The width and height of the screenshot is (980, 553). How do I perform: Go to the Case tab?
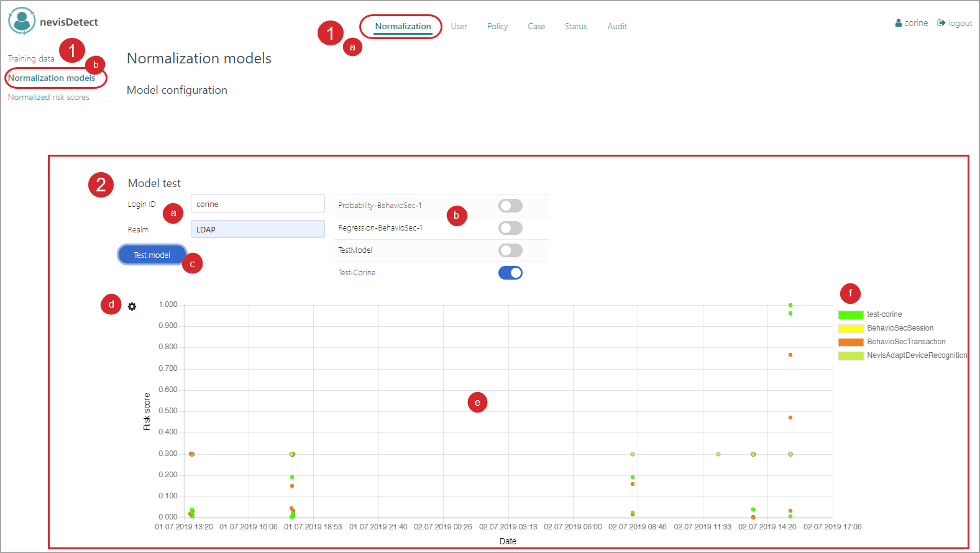pos(536,26)
